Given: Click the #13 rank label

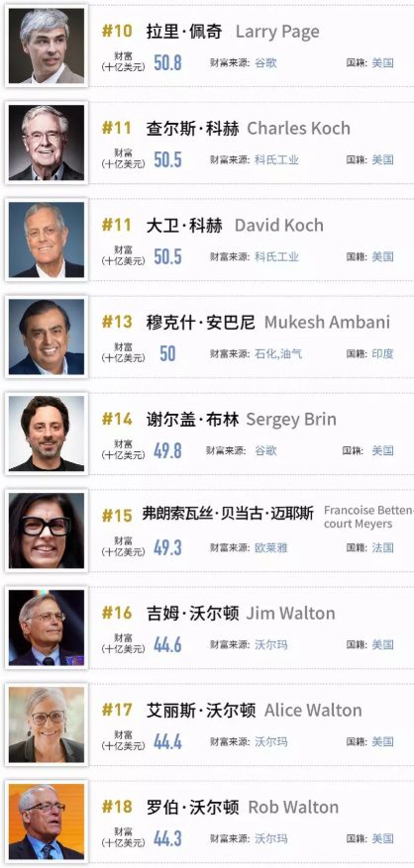Looking at the screenshot, I should pos(117,323).
